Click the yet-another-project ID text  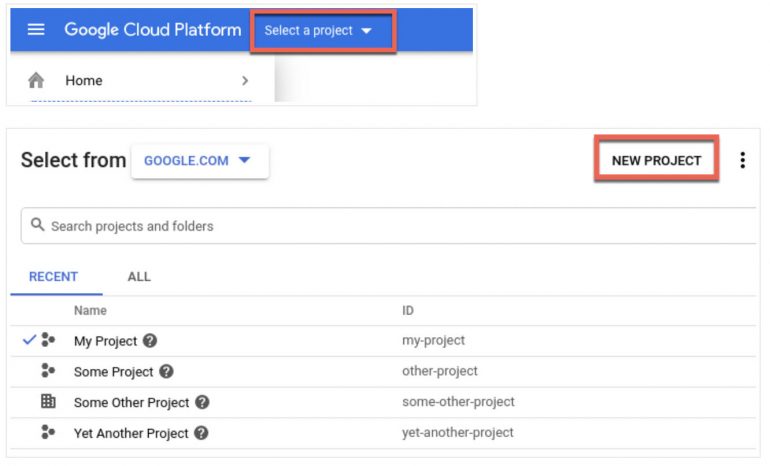pyautogui.click(x=458, y=433)
